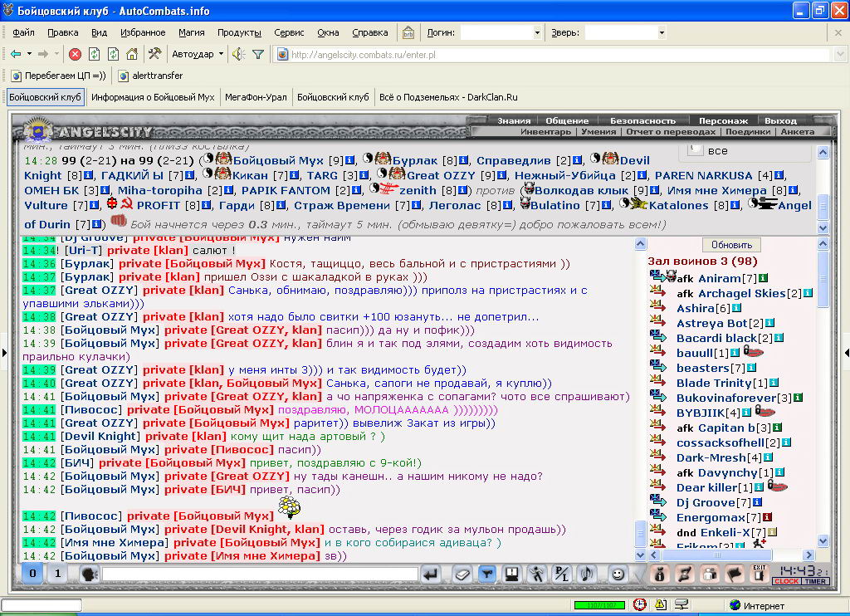The width and height of the screenshot is (850, 616).
Task: Open the Поединки link
Action: point(748,132)
